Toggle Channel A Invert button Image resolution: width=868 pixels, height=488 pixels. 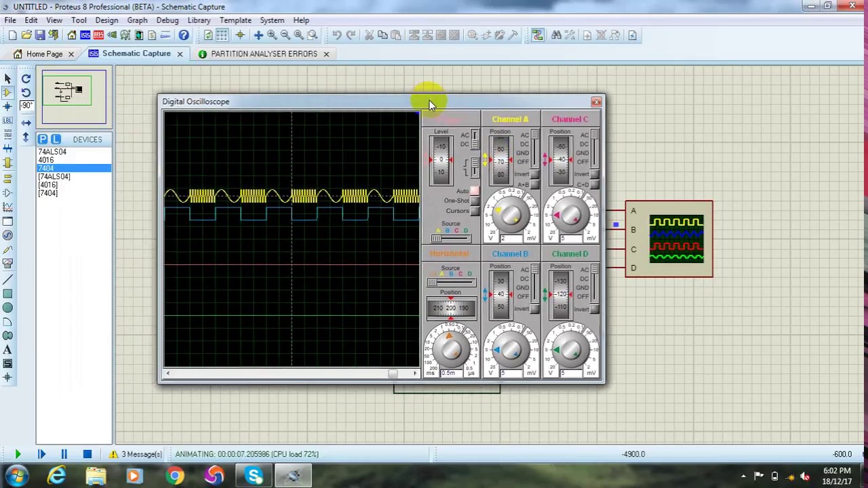535,174
